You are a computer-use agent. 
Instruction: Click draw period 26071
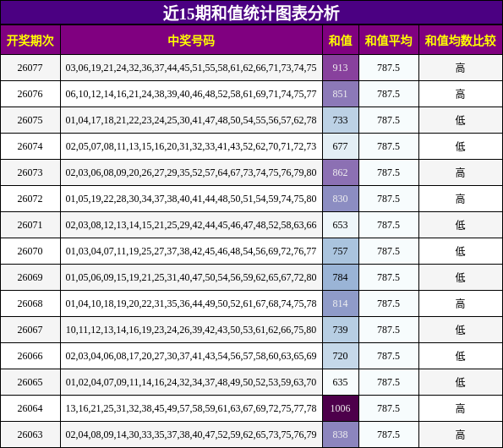click(30, 225)
